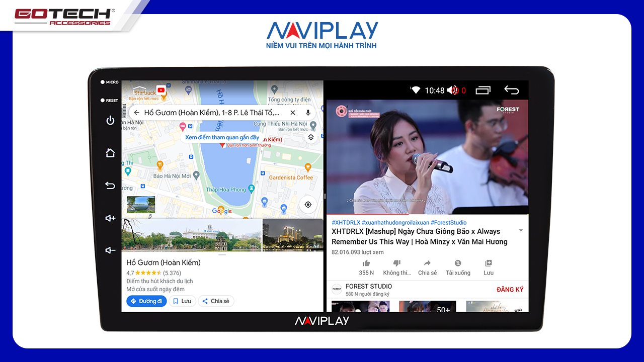Tap Xem điểm tham quan gần đây chip
This screenshot has width=644, height=362.
pos(222,137)
